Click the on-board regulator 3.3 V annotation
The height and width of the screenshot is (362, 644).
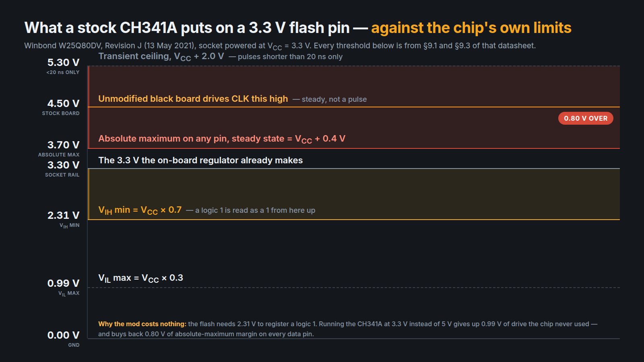(200, 160)
